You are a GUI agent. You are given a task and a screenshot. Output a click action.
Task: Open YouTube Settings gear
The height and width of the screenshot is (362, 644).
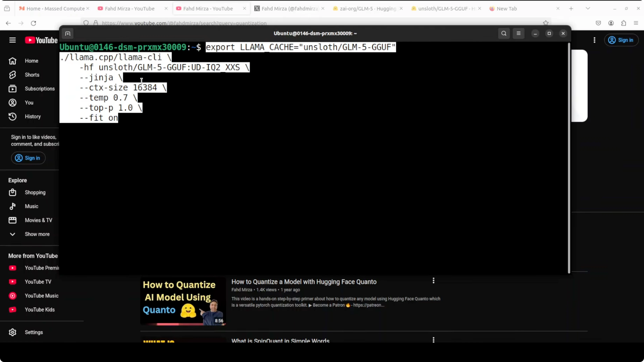pyautogui.click(x=12, y=332)
